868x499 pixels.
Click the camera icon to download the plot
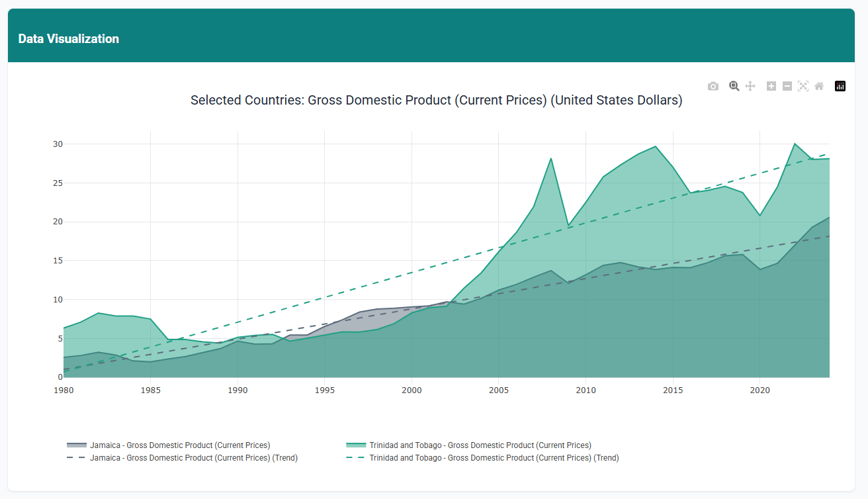pos(713,86)
